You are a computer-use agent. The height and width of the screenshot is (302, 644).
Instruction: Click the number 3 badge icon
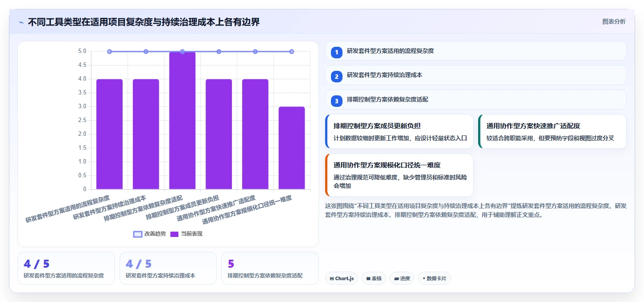tap(337, 101)
